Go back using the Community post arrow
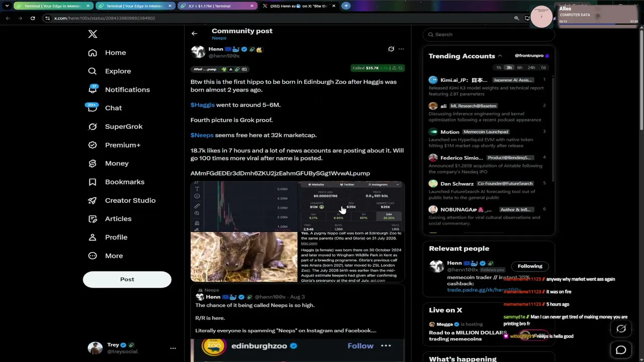 point(194,34)
